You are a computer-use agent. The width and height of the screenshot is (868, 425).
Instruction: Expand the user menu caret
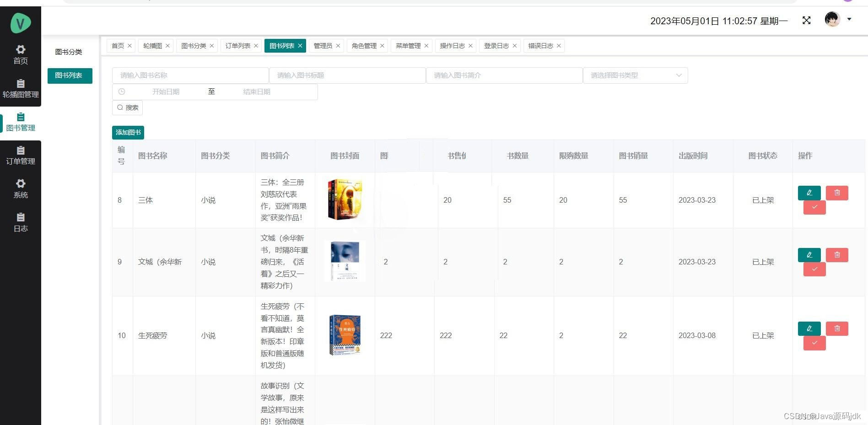[x=849, y=19]
